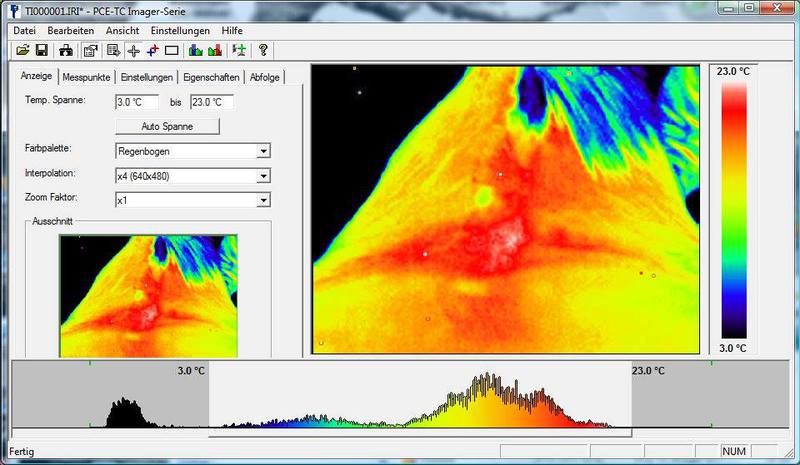Click the save floppy disk icon
The height and width of the screenshot is (465, 800).
click(x=41, y=50)
